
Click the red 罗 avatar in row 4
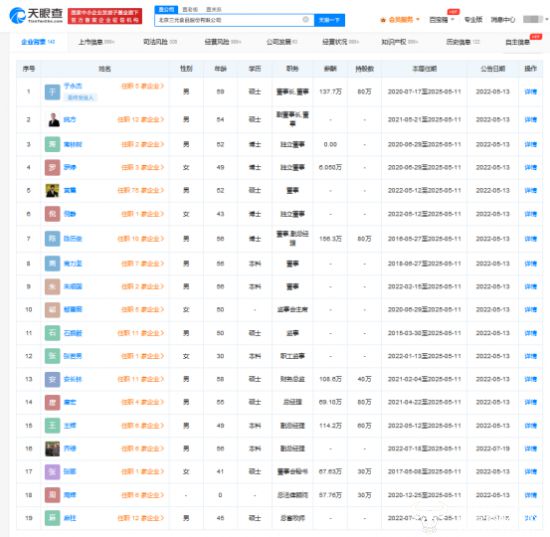click(x=52, y=167)
